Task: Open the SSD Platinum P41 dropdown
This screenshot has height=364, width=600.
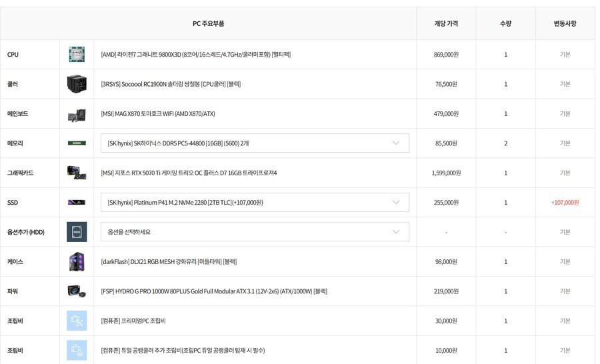Action: [x=255, y=202]
